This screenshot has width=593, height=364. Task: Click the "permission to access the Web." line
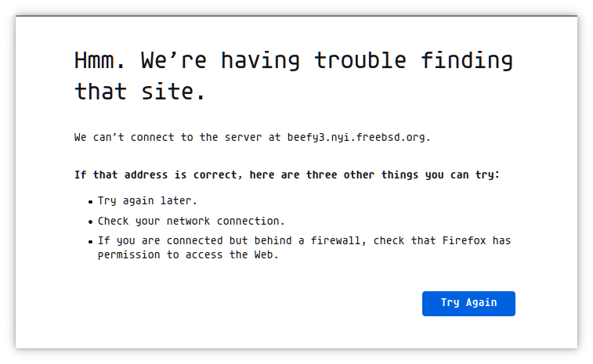[x=188, y=255]
